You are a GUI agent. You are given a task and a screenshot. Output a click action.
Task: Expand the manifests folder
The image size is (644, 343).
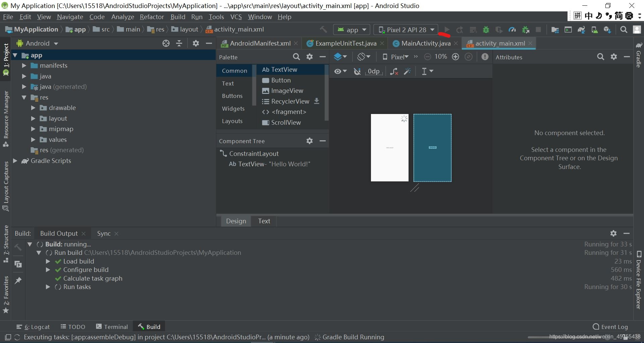(x=24, y=66)
